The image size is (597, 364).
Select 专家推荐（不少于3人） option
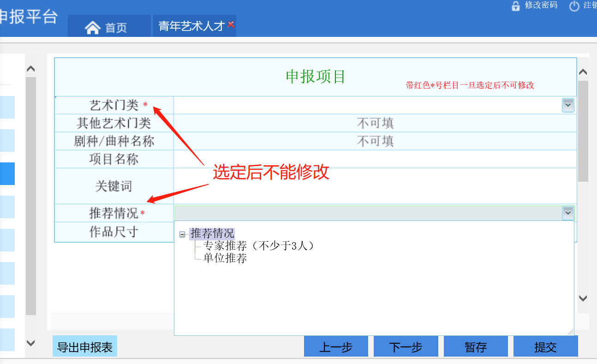259,246
